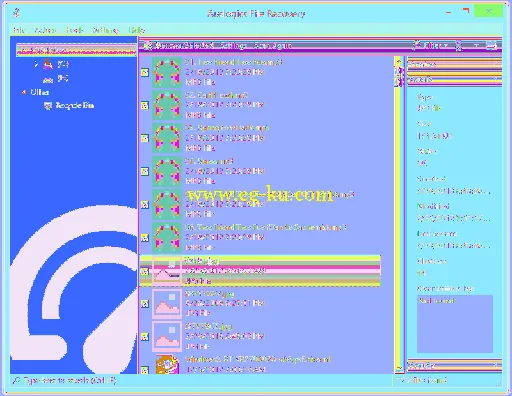The height and width of the screenshot is (396, 512).
Task: Click headphone thumbnail of the 03. mp3 file
Action: [x=167, y=138]
